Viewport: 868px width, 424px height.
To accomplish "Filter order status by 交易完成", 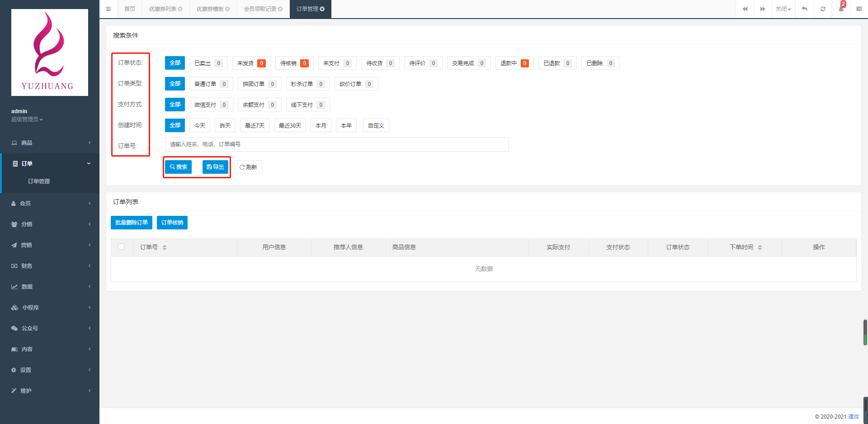I will coord(469,63).
